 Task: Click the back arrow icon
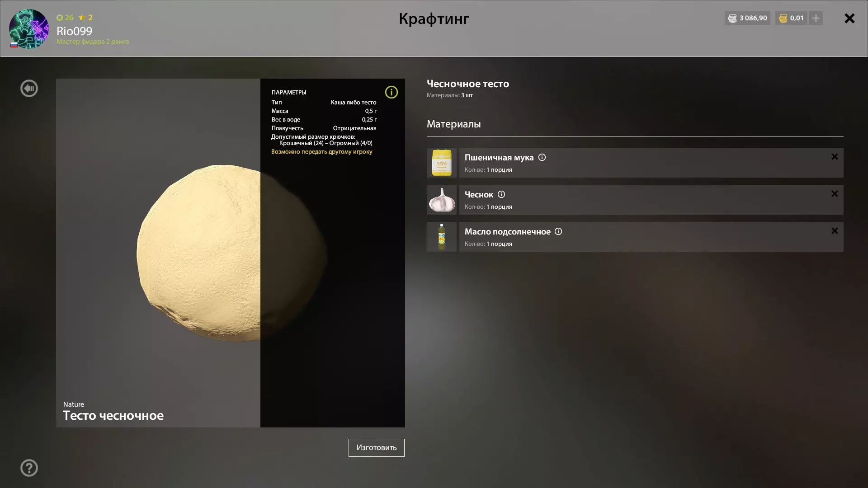point(29,89)
